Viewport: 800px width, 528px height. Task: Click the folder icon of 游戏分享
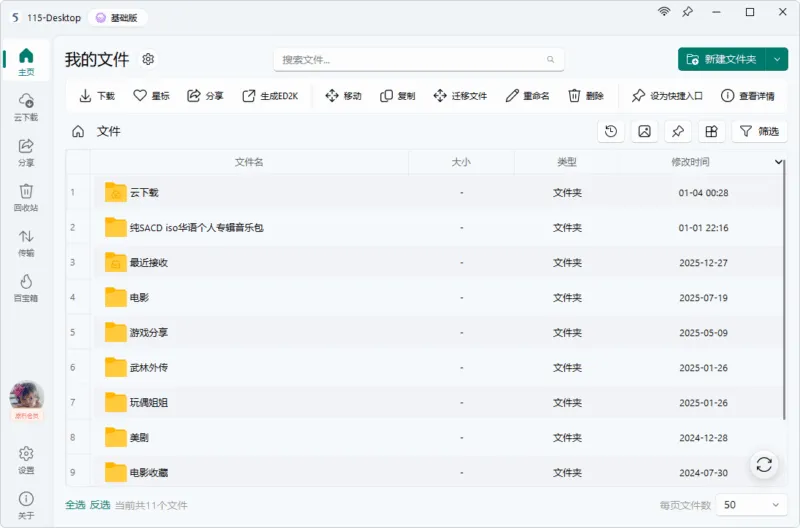click(x=115, y=332)
